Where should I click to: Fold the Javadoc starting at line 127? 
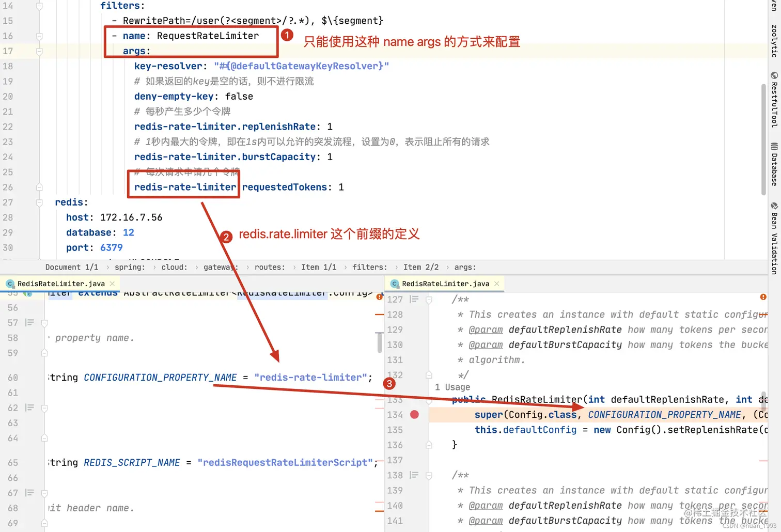[429, 300]
